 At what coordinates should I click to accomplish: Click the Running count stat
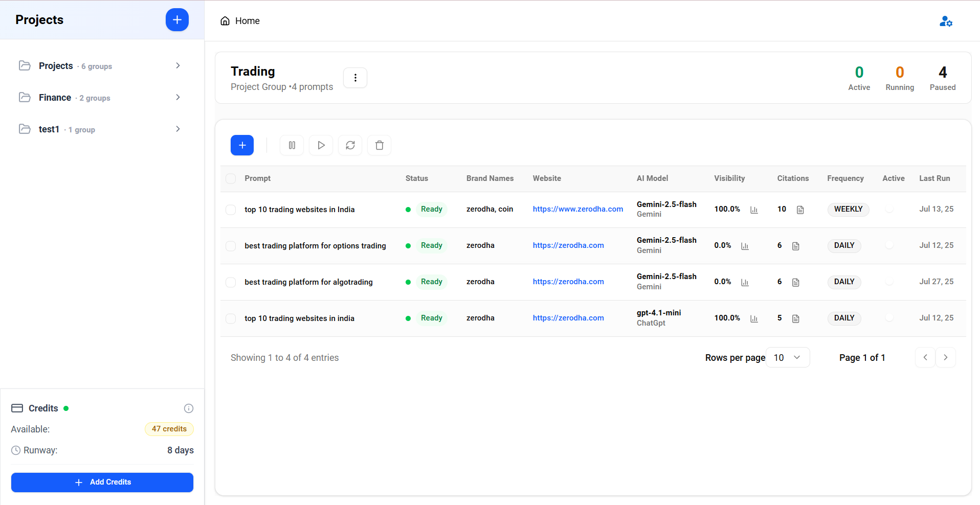coord(900,78)
